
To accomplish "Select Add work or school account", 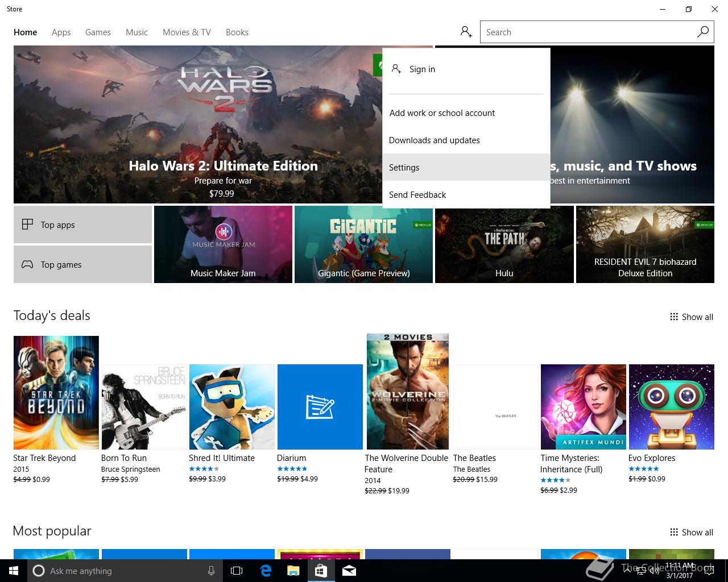I will coord(466,113).
